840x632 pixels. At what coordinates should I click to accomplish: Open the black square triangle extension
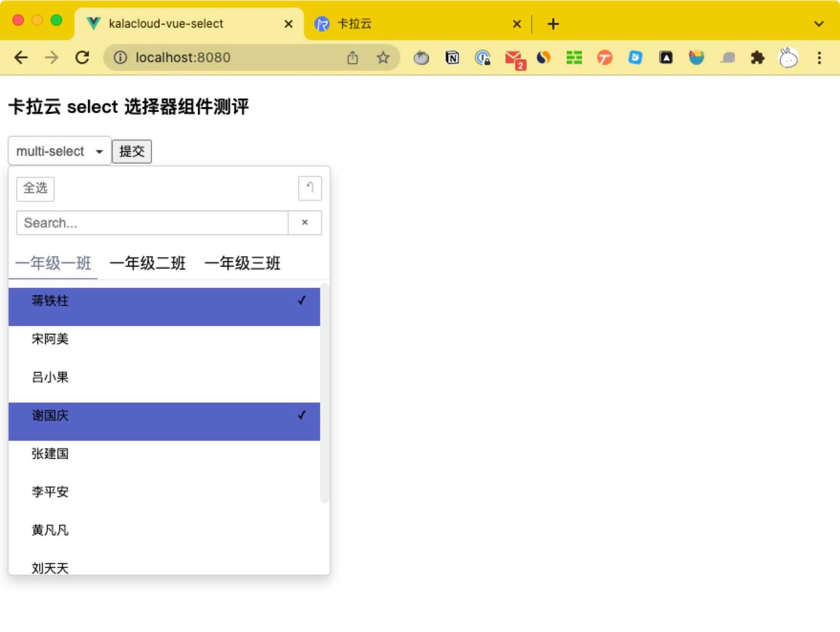click(x=666, y=58)
